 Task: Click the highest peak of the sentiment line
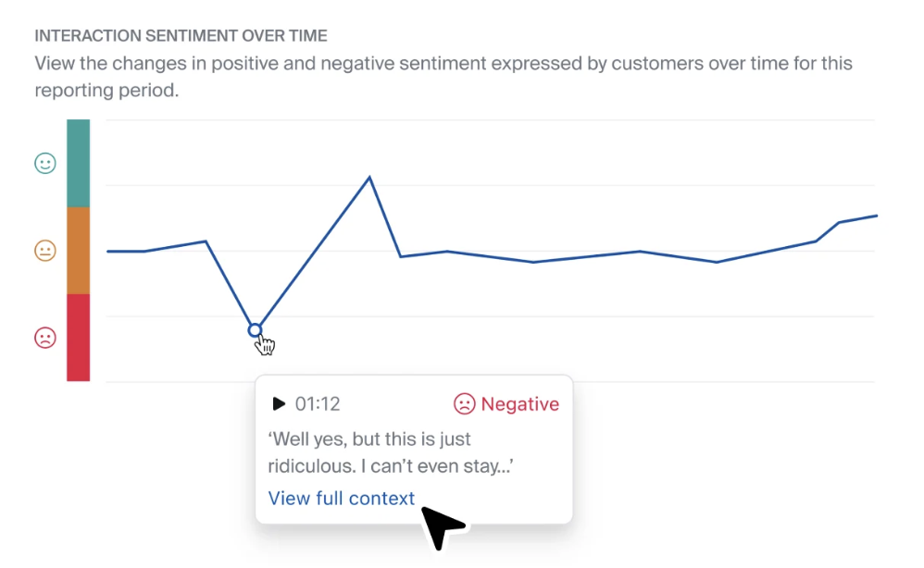[x=369, y=177]
